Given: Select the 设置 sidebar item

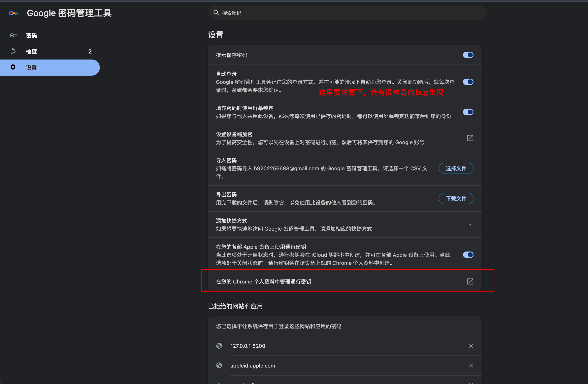Looking at the screenshot, I should pyautogui.click(x=50, y=67).
